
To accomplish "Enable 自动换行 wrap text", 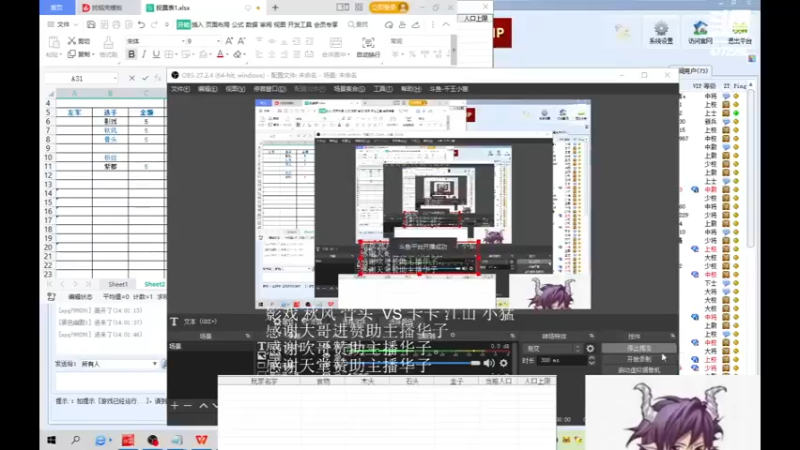I will (x=368, y=47).
